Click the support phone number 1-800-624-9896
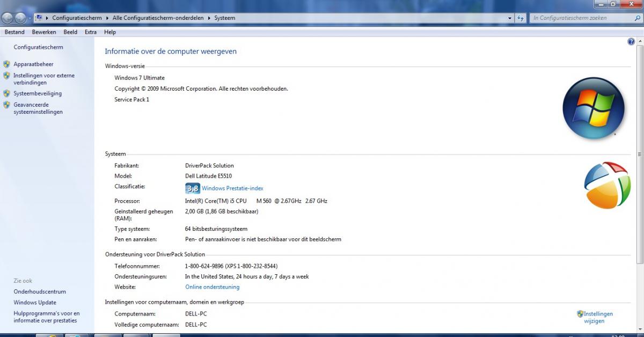Viewport: 644px width, 337px height. [x=231, y=266]
